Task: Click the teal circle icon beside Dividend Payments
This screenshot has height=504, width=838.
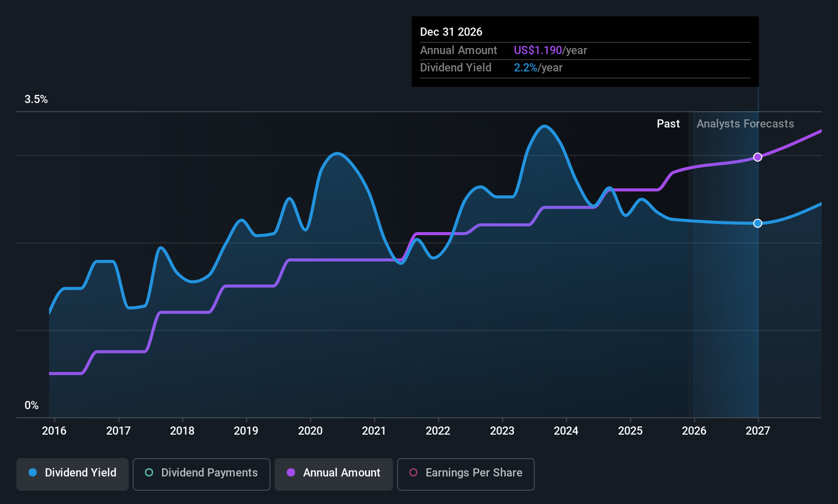Action: pos(149,472)
